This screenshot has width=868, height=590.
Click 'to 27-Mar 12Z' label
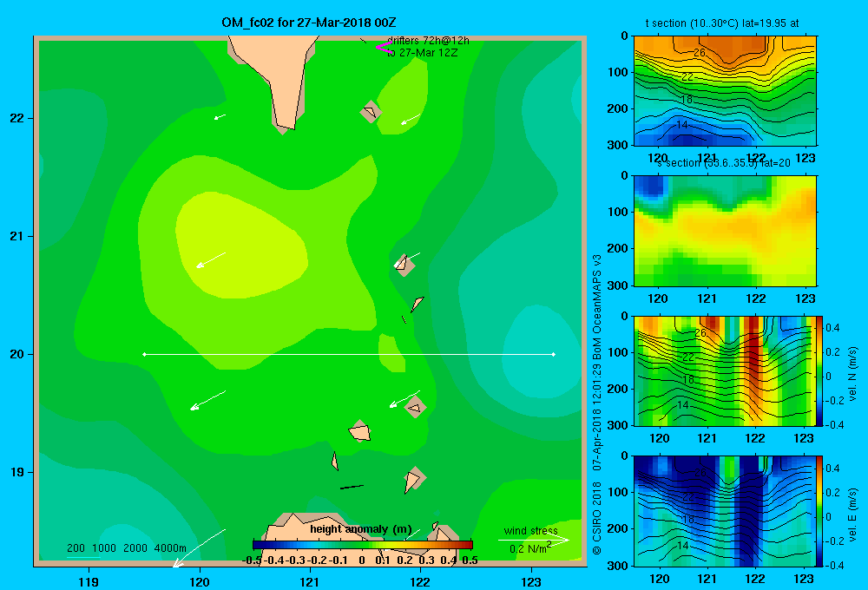423,53
